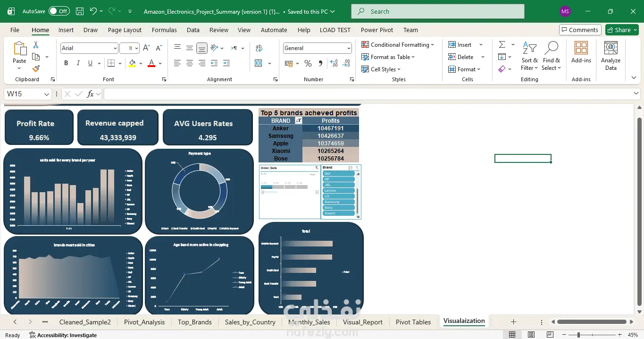Center text horizontally in cell
Screen dimensions: 644x339
(x=190, y=63)
